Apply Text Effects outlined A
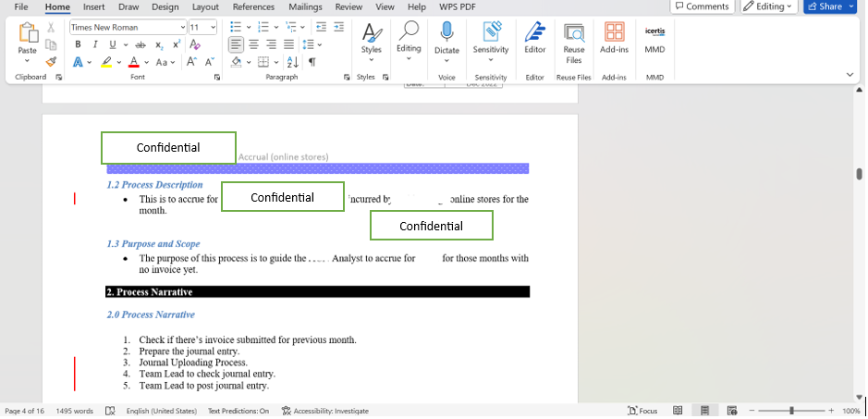 coord(78,62)
